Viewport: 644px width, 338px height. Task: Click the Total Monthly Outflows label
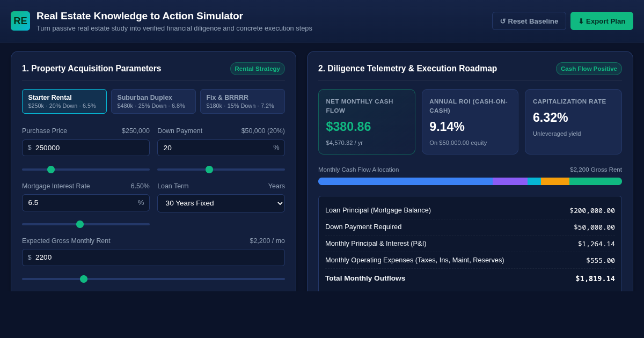point(365,278)
